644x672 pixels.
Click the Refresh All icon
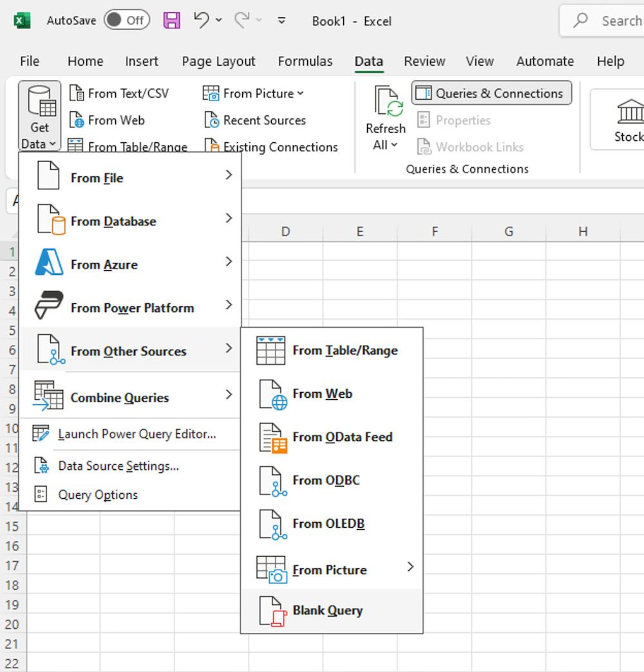[386, 102]
